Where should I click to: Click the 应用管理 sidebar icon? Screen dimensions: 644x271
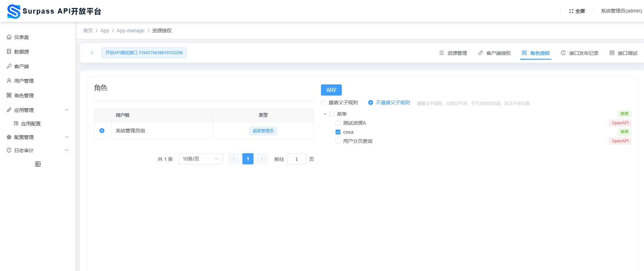(9, 110)
